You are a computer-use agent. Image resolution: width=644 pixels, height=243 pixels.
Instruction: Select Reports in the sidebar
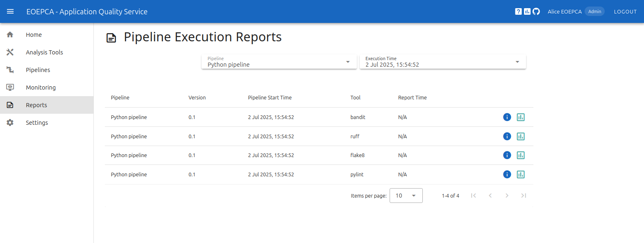47,105
